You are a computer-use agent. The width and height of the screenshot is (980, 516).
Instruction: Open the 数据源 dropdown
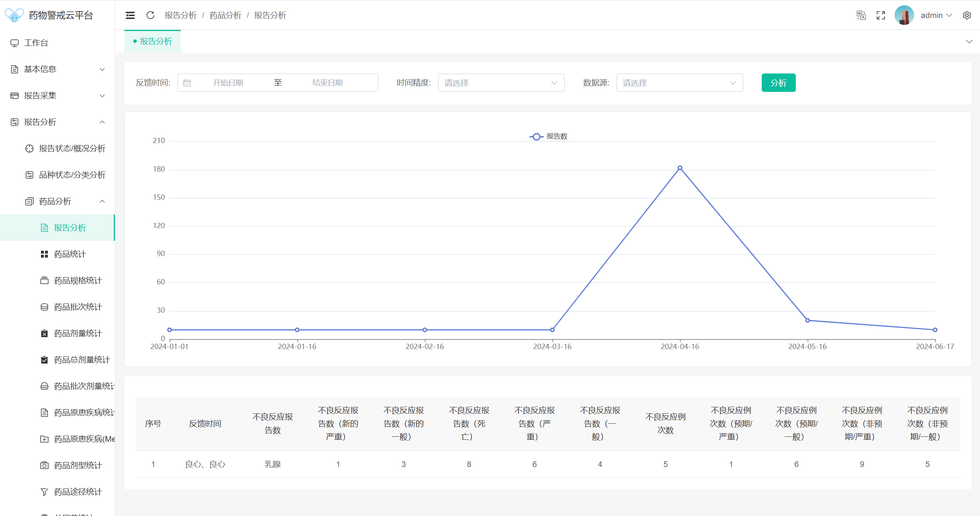(679, 83)
